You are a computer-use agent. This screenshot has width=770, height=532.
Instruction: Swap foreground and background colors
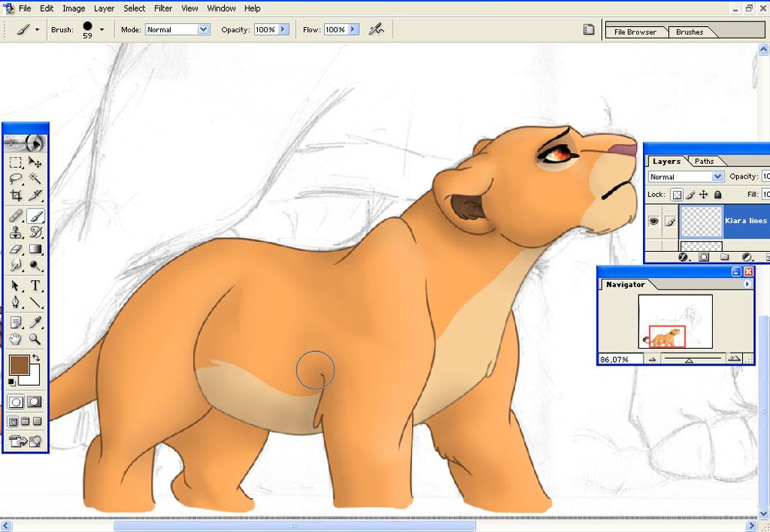point(36,357)
